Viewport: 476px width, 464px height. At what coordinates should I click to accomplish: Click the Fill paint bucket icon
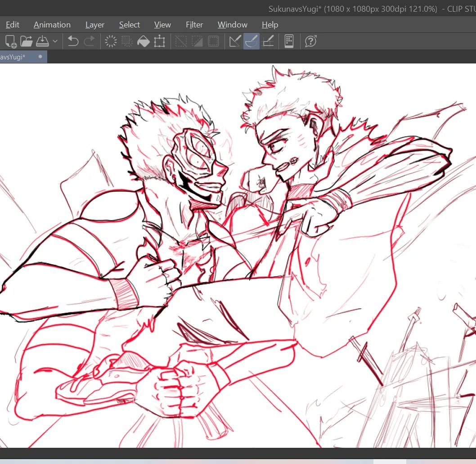click(x=143, y=41)
